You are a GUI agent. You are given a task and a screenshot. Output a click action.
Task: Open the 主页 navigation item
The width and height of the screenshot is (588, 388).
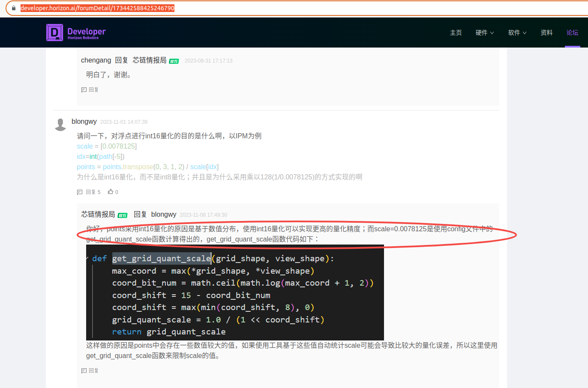(x=456, y=33)
